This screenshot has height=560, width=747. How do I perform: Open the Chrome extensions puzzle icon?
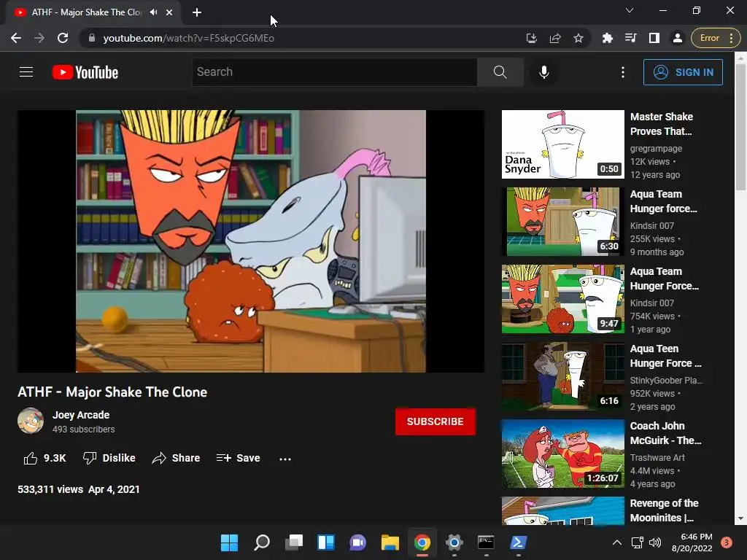click(608, 38)
